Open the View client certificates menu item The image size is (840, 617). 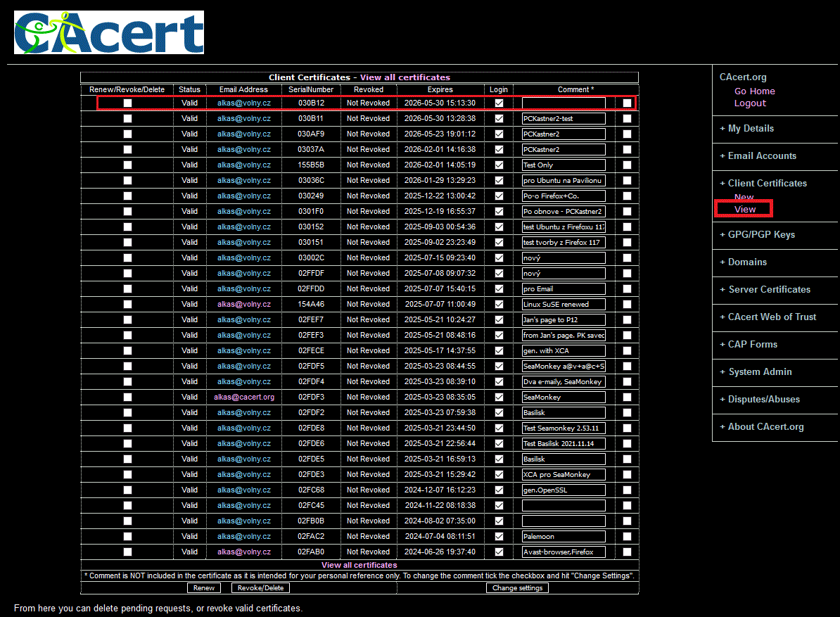click(x=744, y=209)
